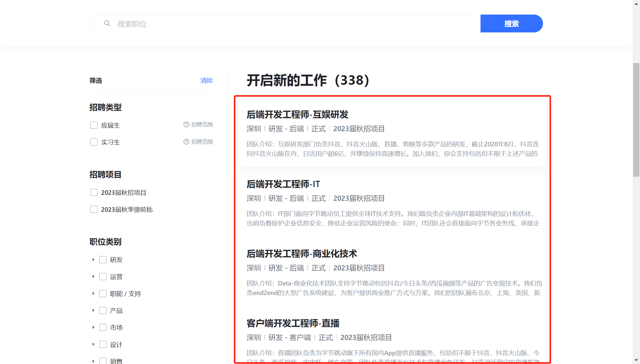The width and height of the screenshot is (640, 364).
Task: Open the 招聘范围 link beside 应届生
Action: point(202,125)
